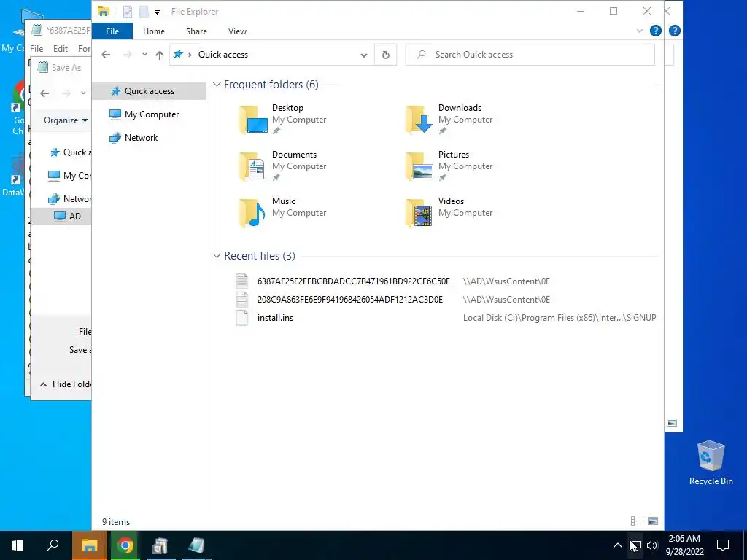Open the Pictures folder icon
Screen dimensions: 747x560
419,166
